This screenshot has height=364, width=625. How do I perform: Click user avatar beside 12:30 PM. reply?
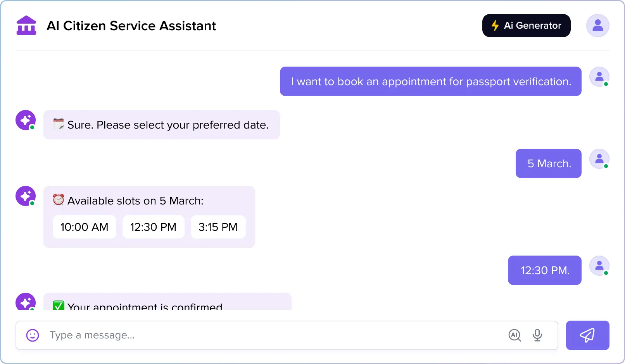(599, 266)
